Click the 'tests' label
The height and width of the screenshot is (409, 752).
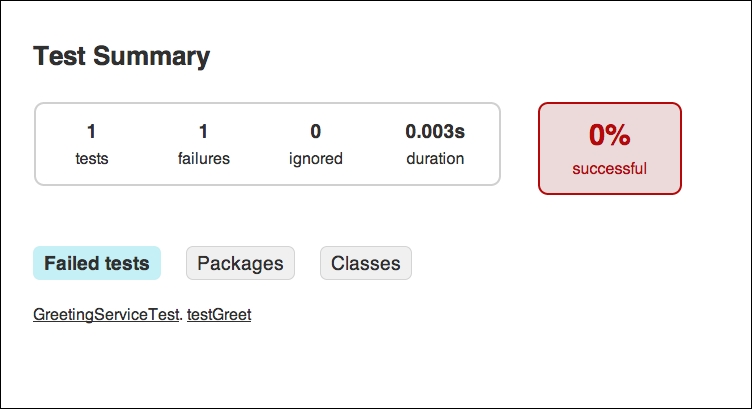click(92, 158)
